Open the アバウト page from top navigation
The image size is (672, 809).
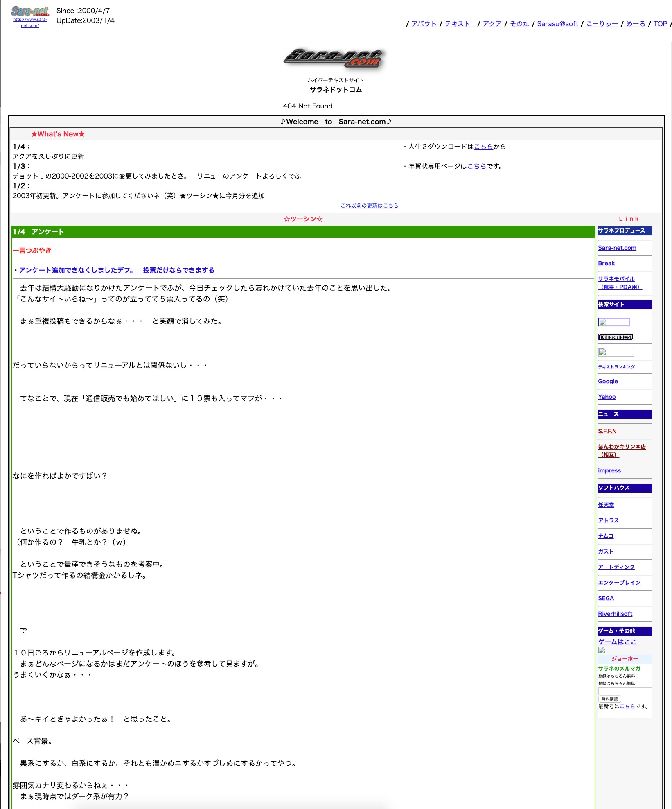[424, 24]
